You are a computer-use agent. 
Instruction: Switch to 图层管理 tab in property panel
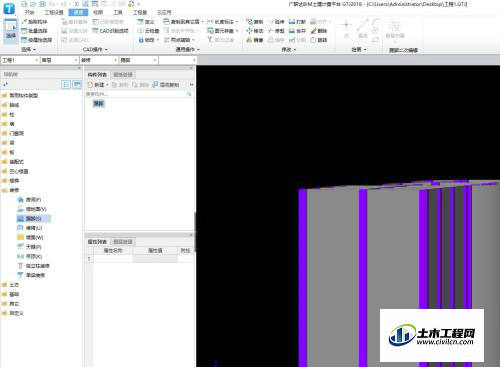(x=123, y=242)
